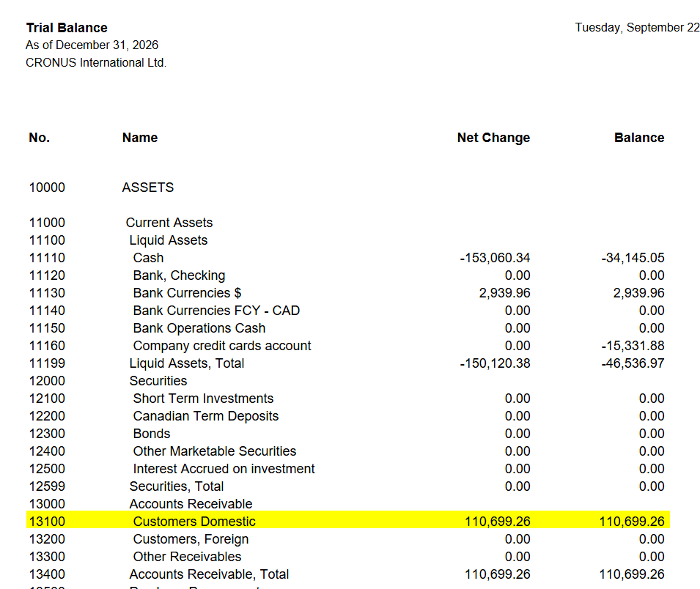Click the No. column header
This screenshot has height=589, width=700.
coord(40,138)
